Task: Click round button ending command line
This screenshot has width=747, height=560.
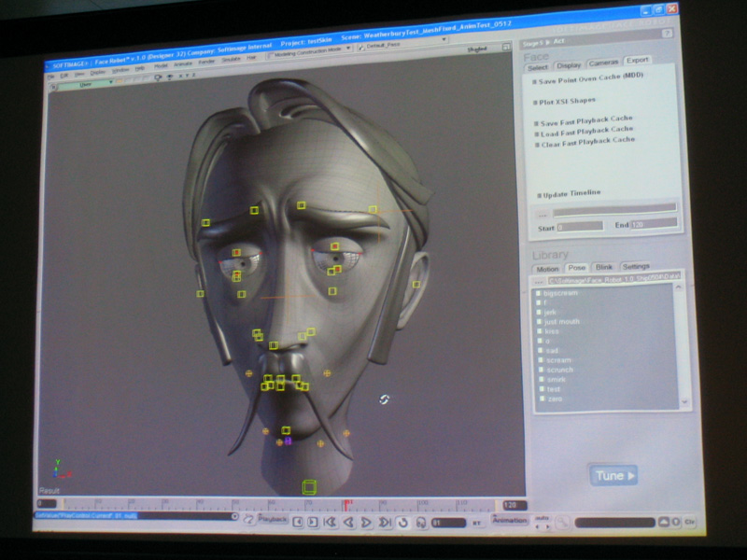Action: (235, 516)
